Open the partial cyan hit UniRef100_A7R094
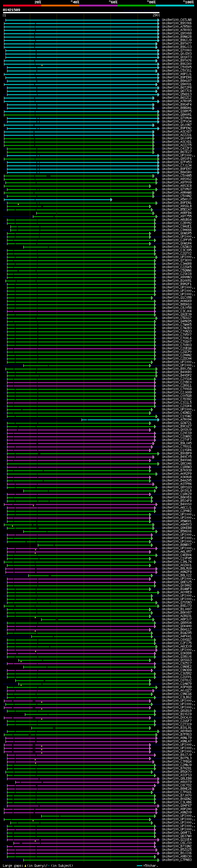 (176, 420)
